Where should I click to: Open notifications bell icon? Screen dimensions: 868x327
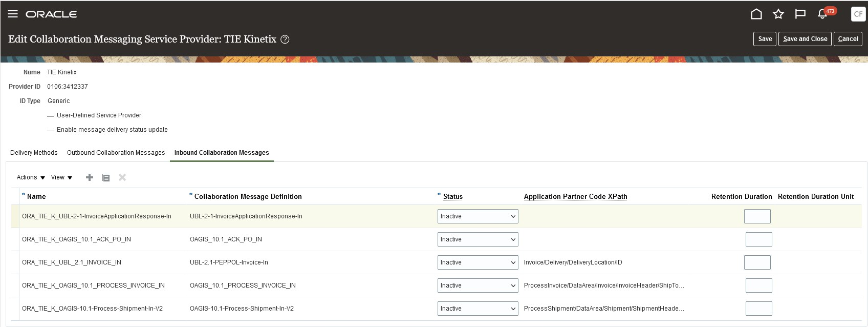822,14
